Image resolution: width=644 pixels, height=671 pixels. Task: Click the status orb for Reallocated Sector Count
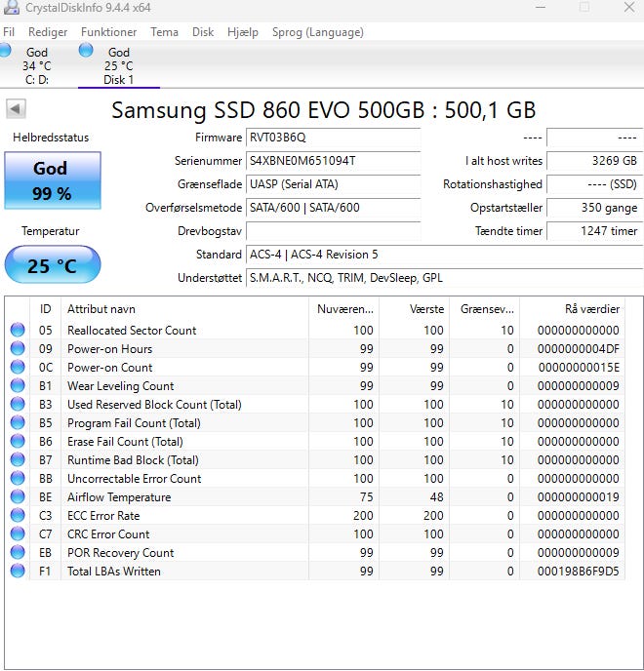pyautogui.click(x=18, y=331)
